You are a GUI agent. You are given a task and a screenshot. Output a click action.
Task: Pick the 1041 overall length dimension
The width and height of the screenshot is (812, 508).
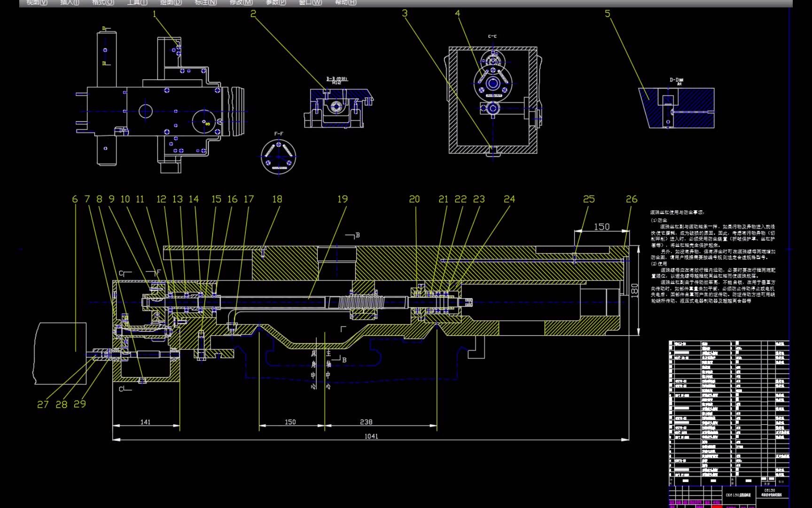pos(371,437)
